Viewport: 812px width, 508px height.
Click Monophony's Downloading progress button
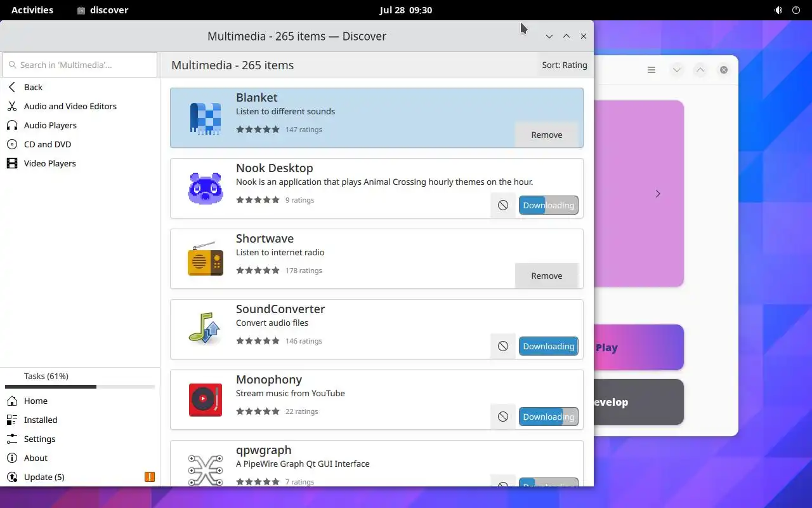click(x=549, y=417)
